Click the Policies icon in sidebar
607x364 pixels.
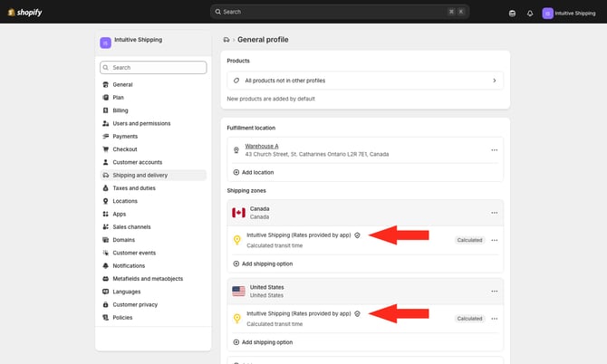pos(105,318)
